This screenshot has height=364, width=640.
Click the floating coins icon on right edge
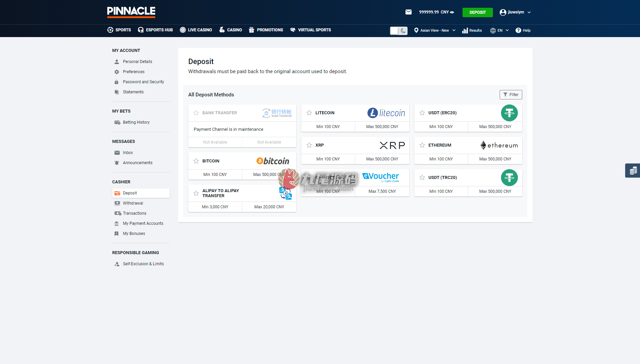[x=633, y=171]
